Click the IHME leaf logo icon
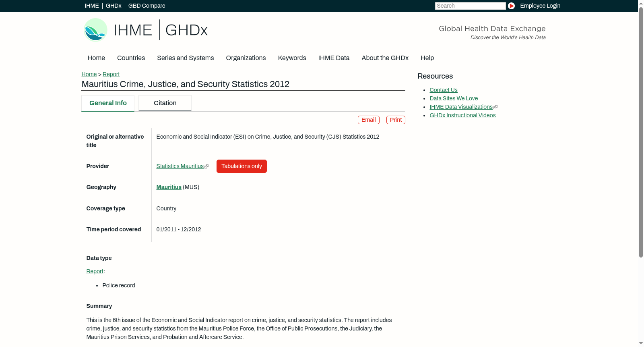The height and width of the screenshot is (347, 644). click(x=95, y=30)
